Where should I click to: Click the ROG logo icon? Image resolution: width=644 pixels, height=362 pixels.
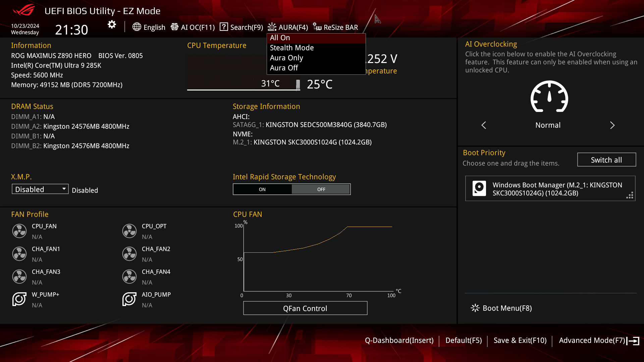point(24,10)
